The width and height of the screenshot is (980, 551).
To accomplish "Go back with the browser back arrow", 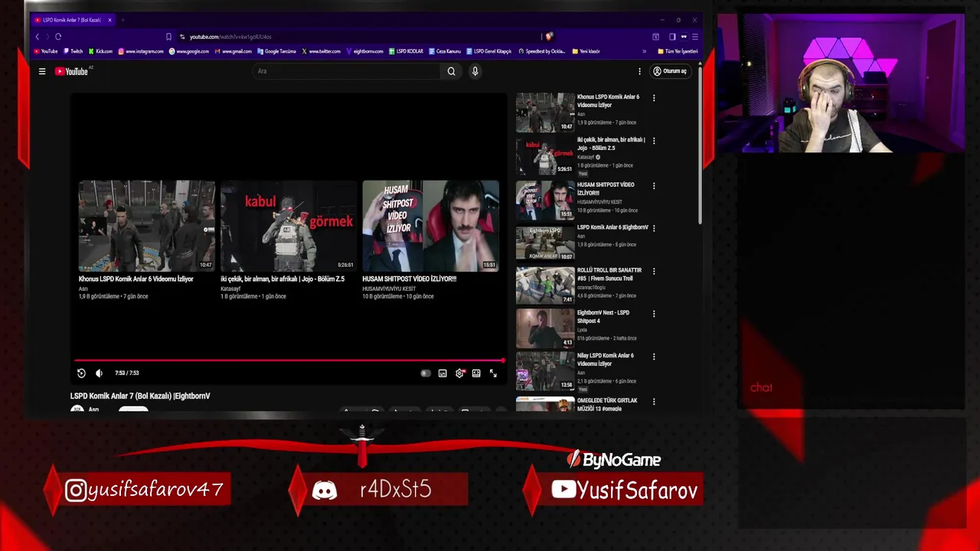I will 37,37.
